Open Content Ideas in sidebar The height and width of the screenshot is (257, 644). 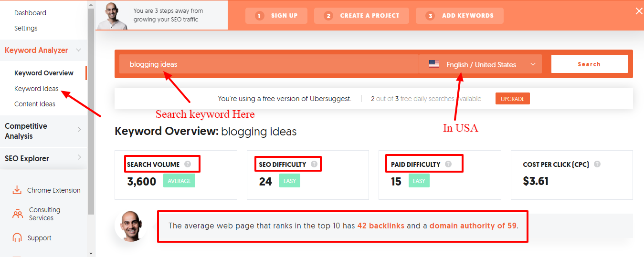click(35, 104)
